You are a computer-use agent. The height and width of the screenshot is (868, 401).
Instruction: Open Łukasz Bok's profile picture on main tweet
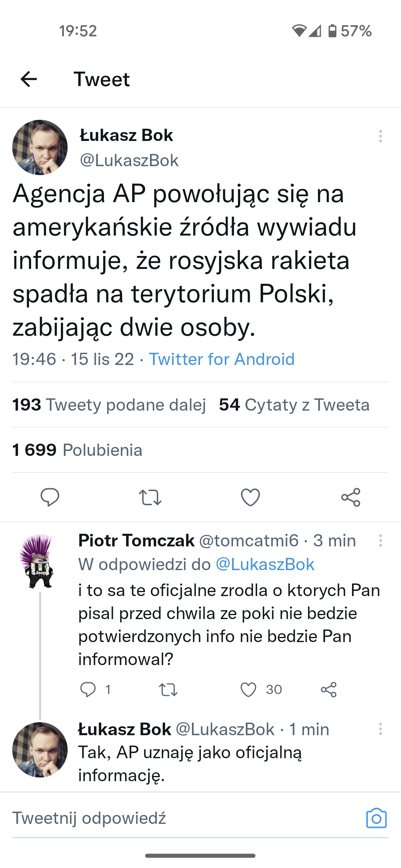[x=40, y=147]
